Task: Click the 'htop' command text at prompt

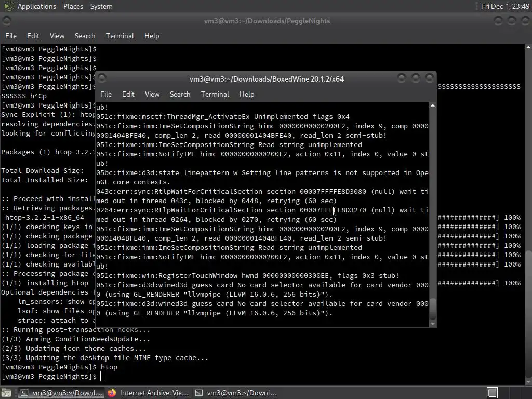Action: pyautogui.click(x=109, y=367)
